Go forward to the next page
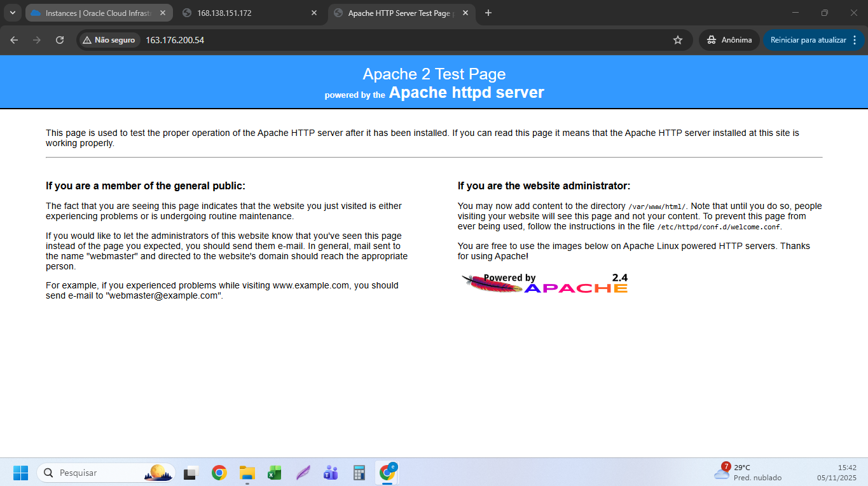The width and height of the screenshot is (868, 486). 37,40
